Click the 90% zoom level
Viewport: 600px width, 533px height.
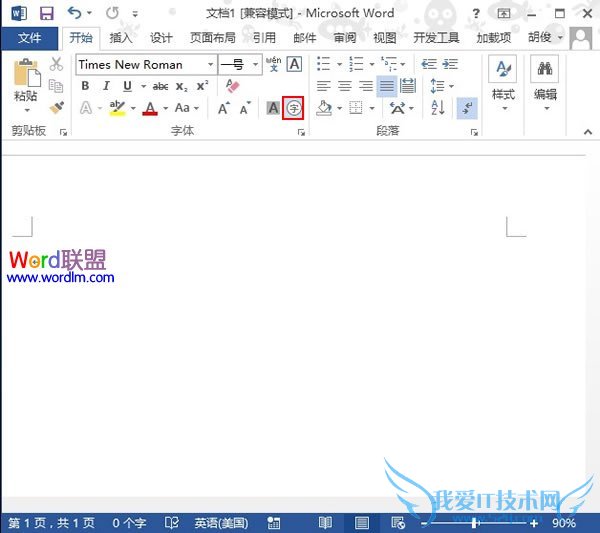pos(564,523)
